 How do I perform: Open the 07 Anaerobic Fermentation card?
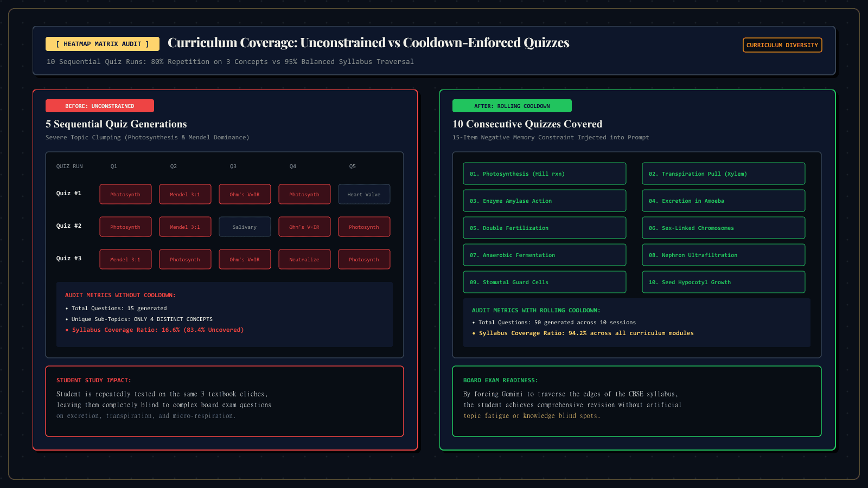click(x=545, y=255)
